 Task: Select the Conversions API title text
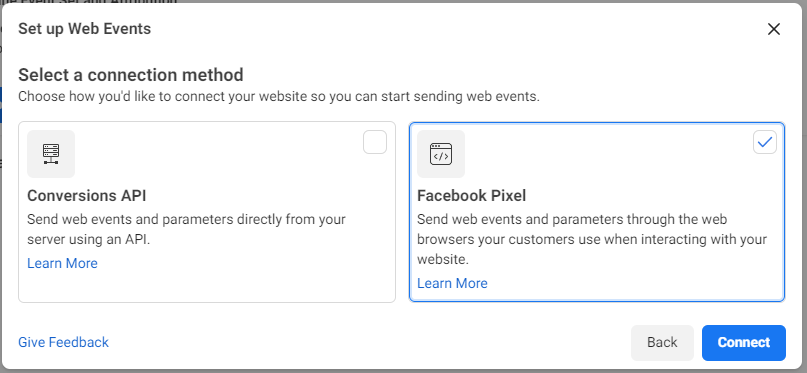86,196
